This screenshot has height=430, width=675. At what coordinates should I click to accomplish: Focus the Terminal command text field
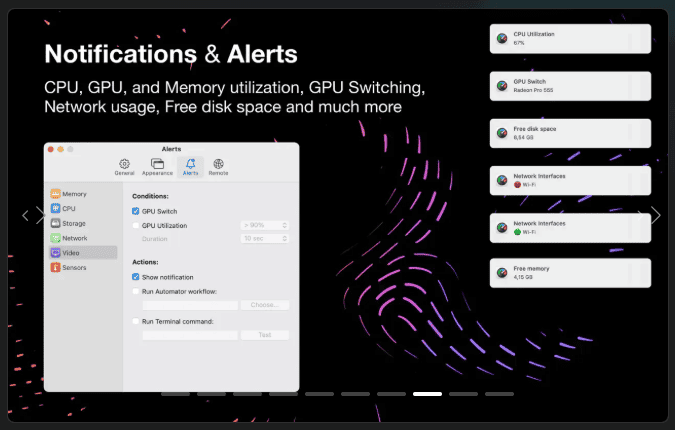click(x=190, y=334)
